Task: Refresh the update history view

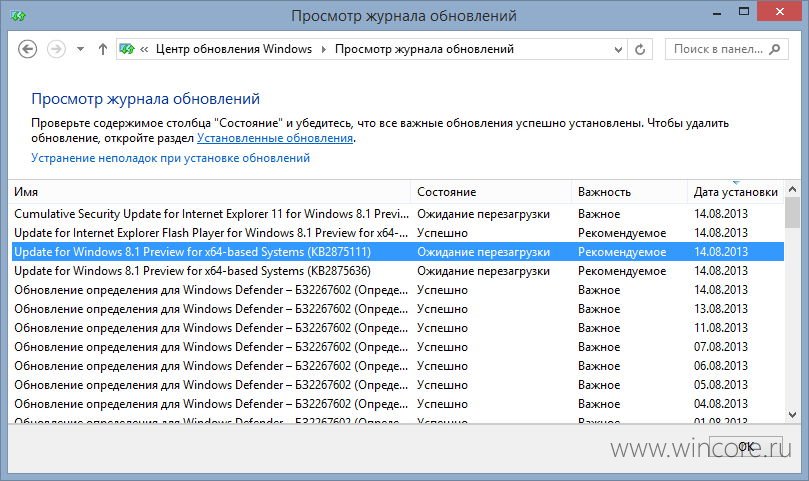Action: tap(640, 50)
